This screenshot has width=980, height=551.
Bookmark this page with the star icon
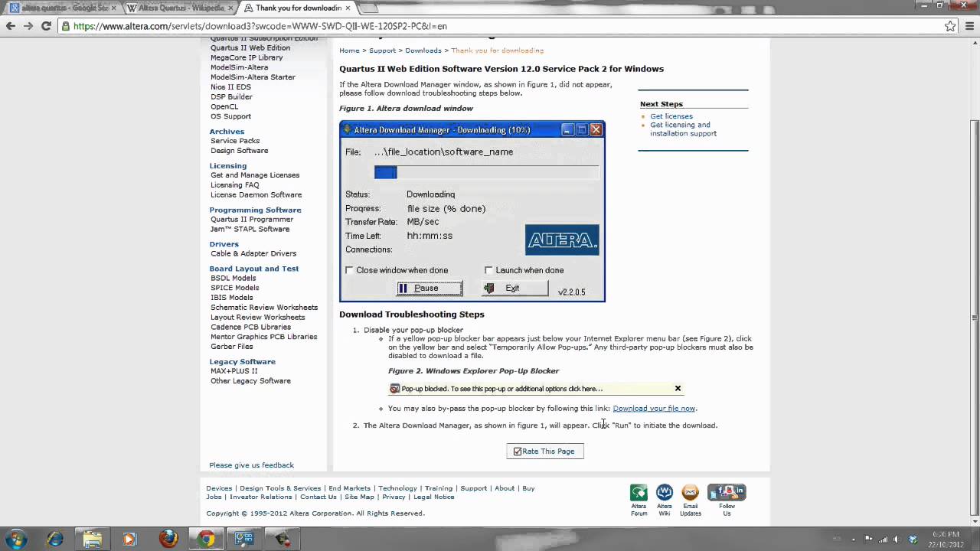(950, 25)
